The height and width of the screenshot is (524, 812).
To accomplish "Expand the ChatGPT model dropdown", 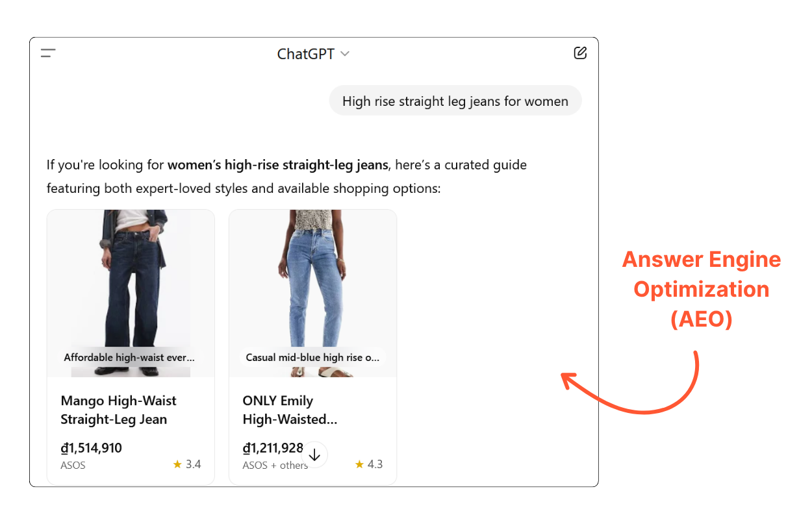I will tap(313, 54).
